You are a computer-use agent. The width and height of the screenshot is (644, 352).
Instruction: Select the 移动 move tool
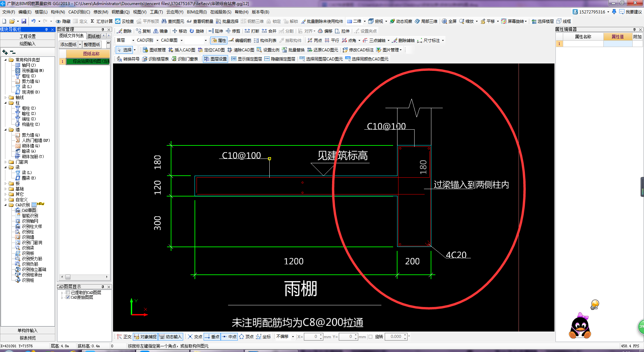[179, 31]
